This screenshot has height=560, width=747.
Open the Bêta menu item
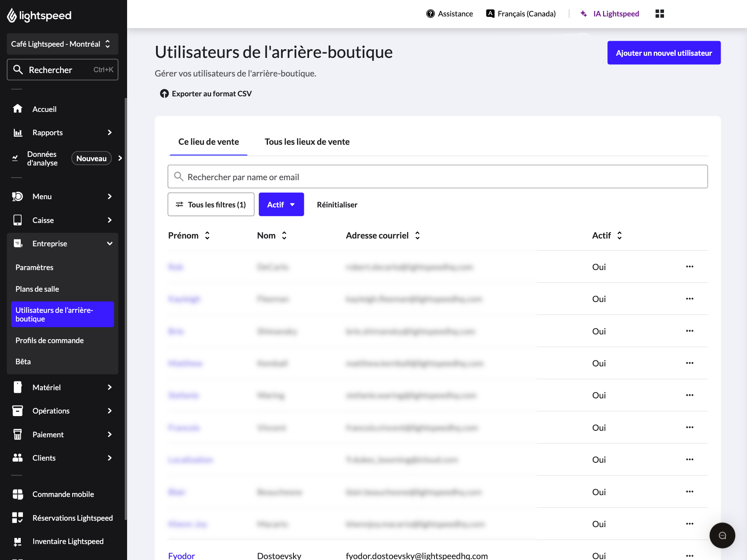(23, 362)
